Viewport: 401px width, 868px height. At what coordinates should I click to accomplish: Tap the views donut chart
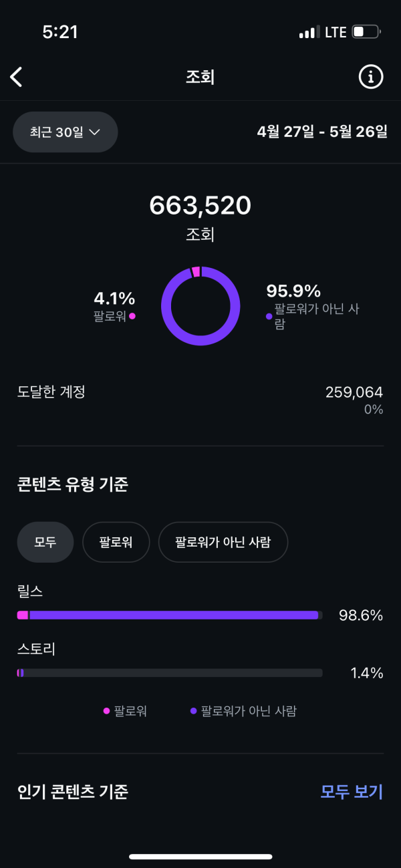[x=200, y=306]
